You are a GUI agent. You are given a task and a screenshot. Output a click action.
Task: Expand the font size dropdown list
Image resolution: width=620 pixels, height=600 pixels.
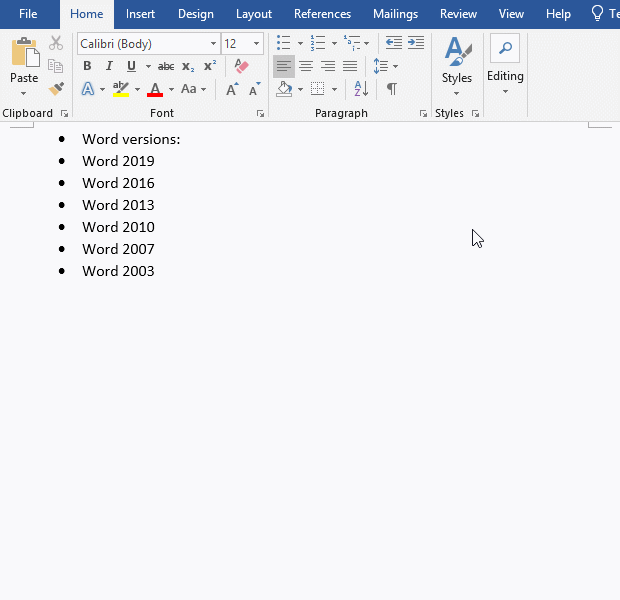(x=257, y=44)
